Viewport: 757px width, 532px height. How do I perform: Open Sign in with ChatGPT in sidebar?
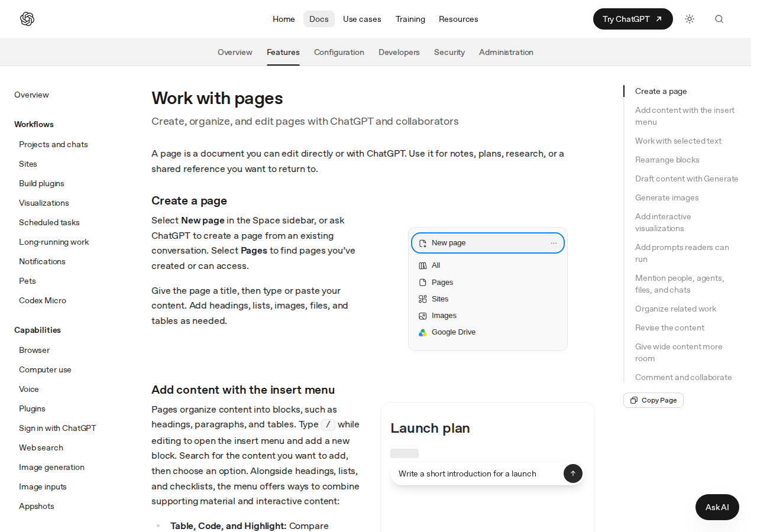57,428
